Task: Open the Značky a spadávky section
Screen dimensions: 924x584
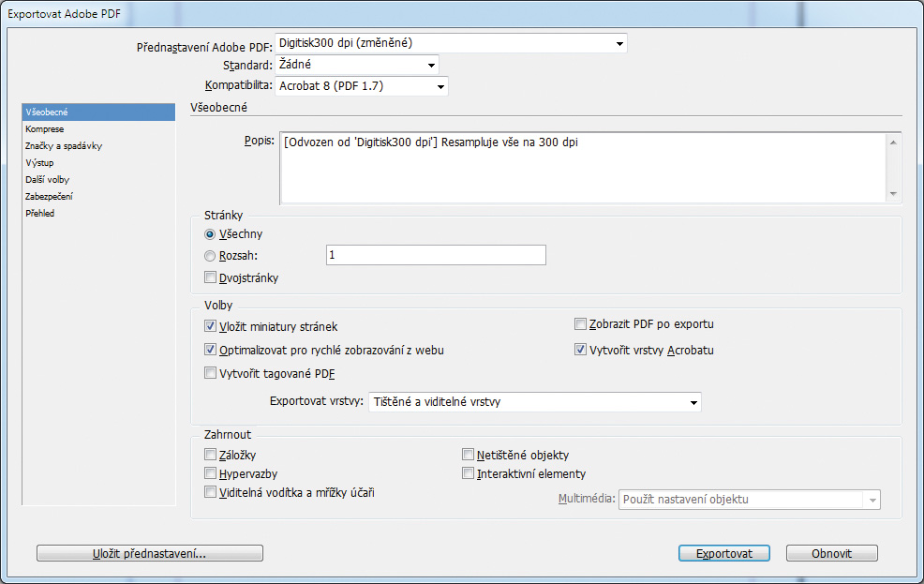Action: pos(98,145)
